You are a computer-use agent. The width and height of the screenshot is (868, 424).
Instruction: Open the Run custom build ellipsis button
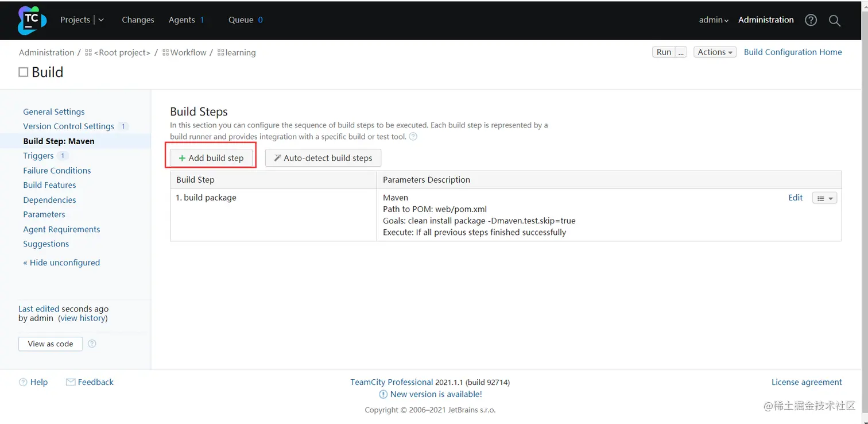pos(681,52)
